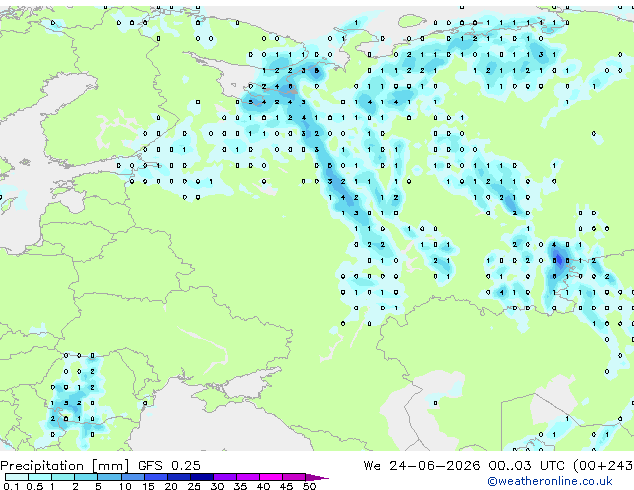Click the '(00+243' forecast offset text
Screen dimensions: 634x490
pos(603,466)
